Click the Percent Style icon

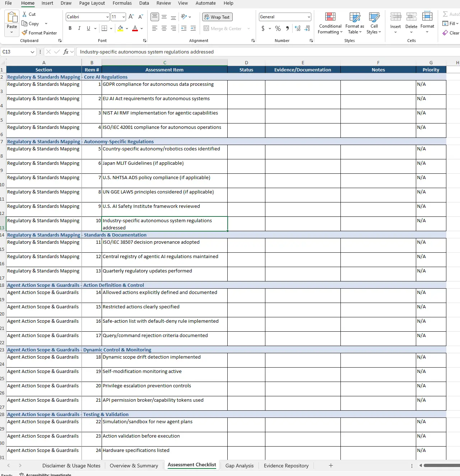278,28
